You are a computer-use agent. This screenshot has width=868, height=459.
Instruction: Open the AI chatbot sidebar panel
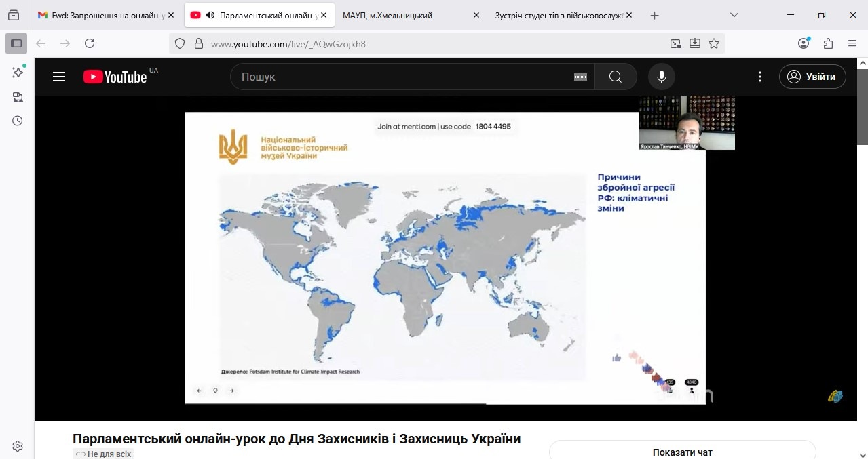pyautogui.click(x=18, y=72)
